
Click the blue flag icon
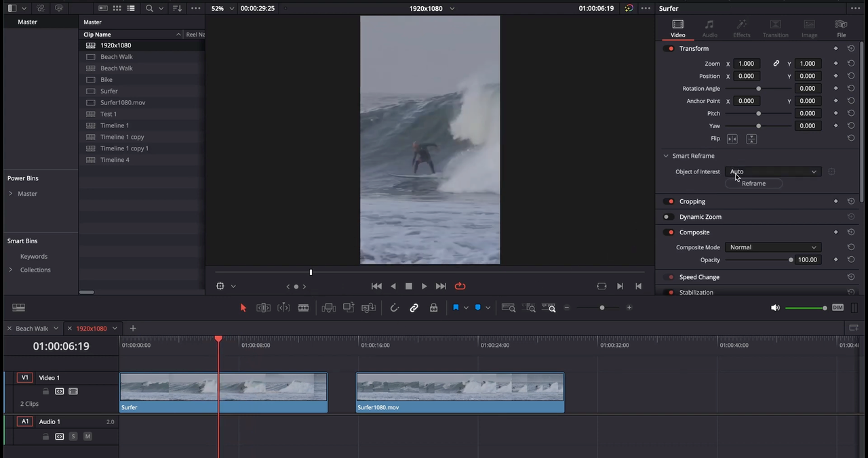456,308
